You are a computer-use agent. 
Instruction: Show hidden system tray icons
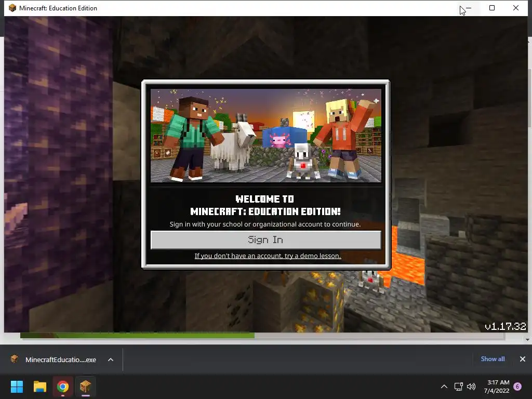444,387
